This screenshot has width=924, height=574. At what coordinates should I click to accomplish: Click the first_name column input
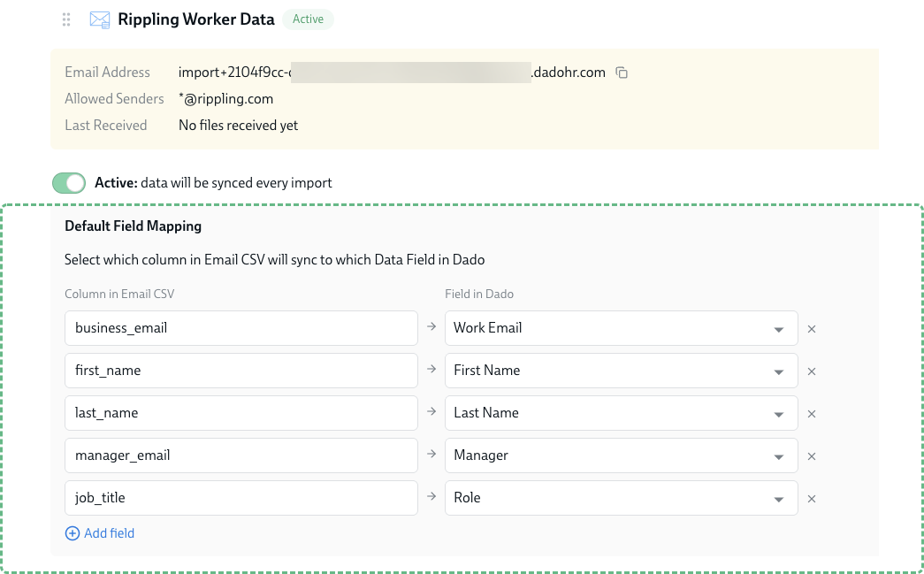tap(241, 371)
